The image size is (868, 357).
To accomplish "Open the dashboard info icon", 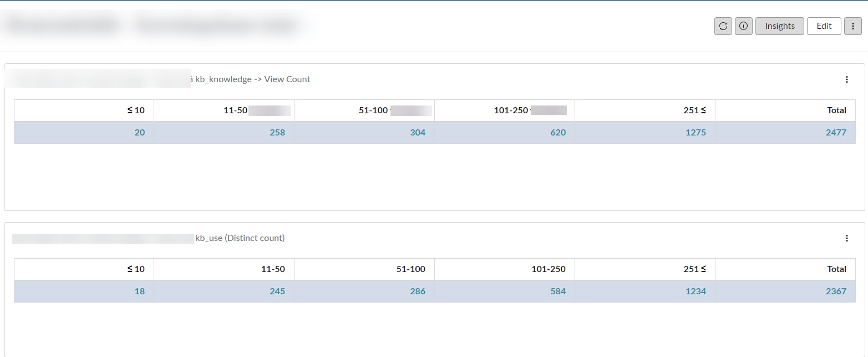I will [743, 26].
